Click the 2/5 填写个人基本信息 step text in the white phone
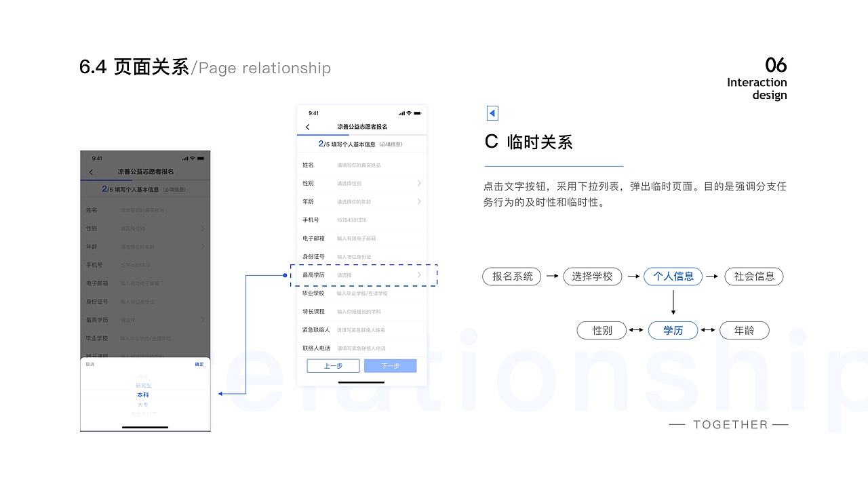The height and width of the screenshot is (488, 868). tap(346, 144)
